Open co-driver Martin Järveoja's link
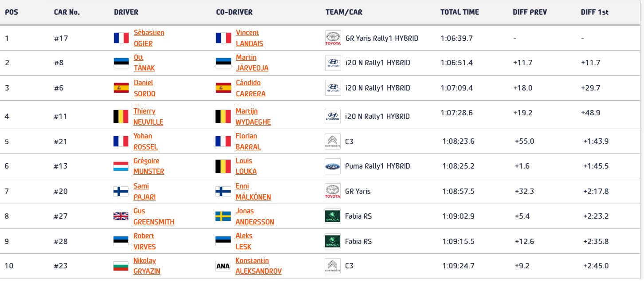Viewport: 644px width, 283px height. (x=252, y=63)
